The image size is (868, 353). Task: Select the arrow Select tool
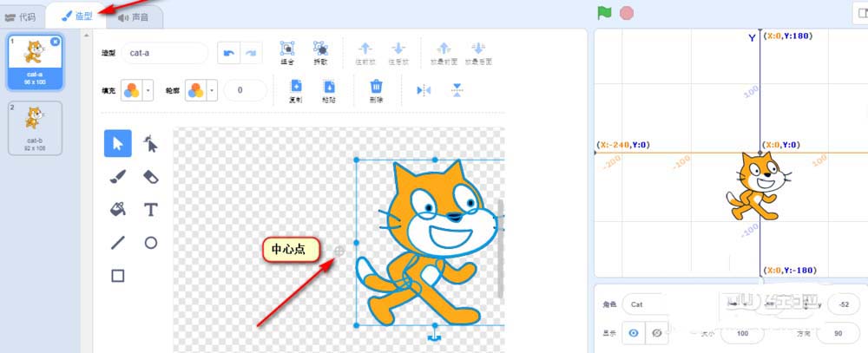(x=118, y=144)
